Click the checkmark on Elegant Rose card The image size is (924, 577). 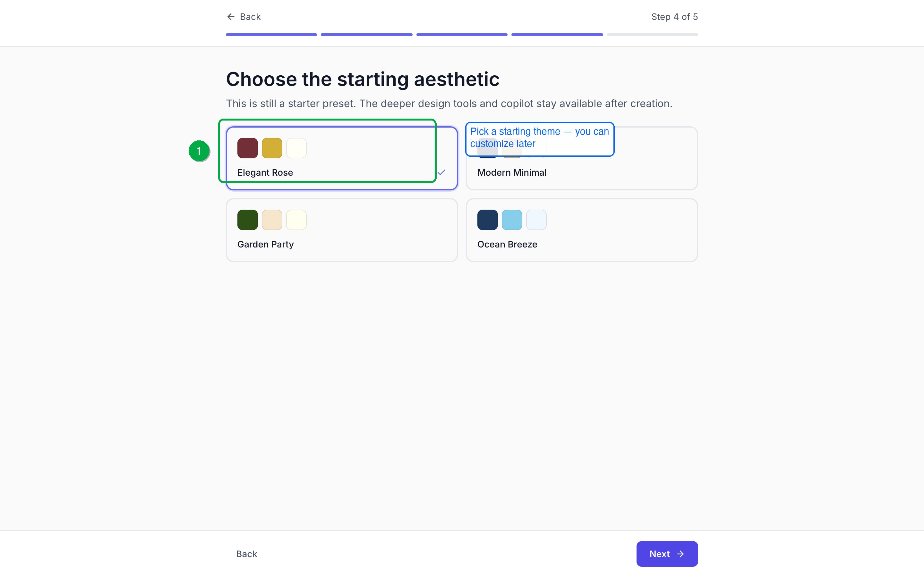click(441, 172)
